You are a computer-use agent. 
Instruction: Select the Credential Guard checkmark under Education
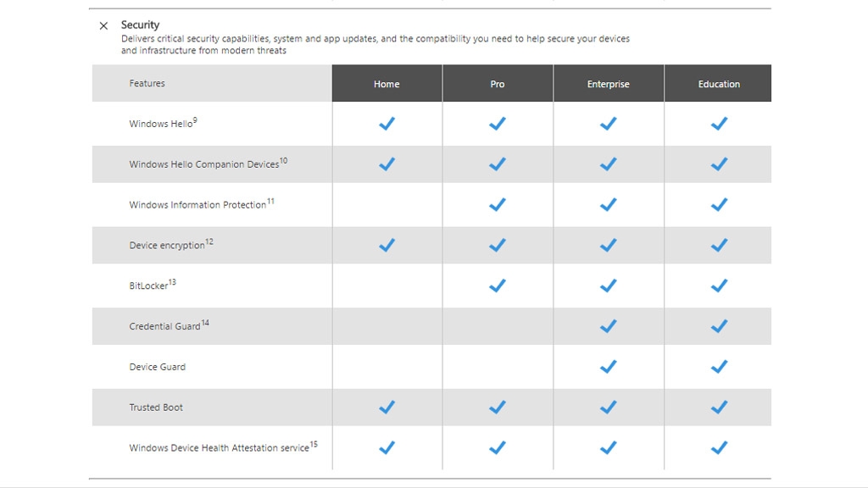pyautogui.click(x=718, y=326)
